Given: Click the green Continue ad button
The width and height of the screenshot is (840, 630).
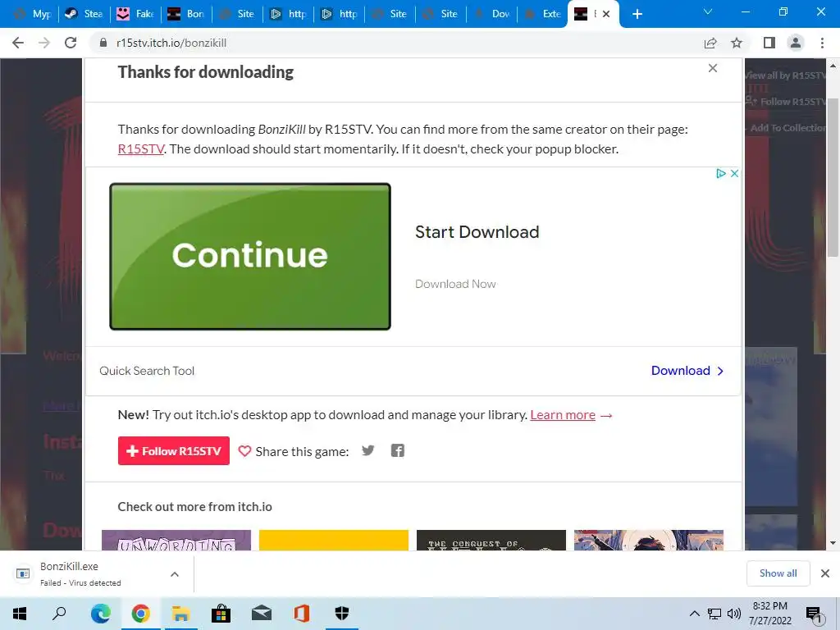Looking at the screenshot, I should pos(250,256).
